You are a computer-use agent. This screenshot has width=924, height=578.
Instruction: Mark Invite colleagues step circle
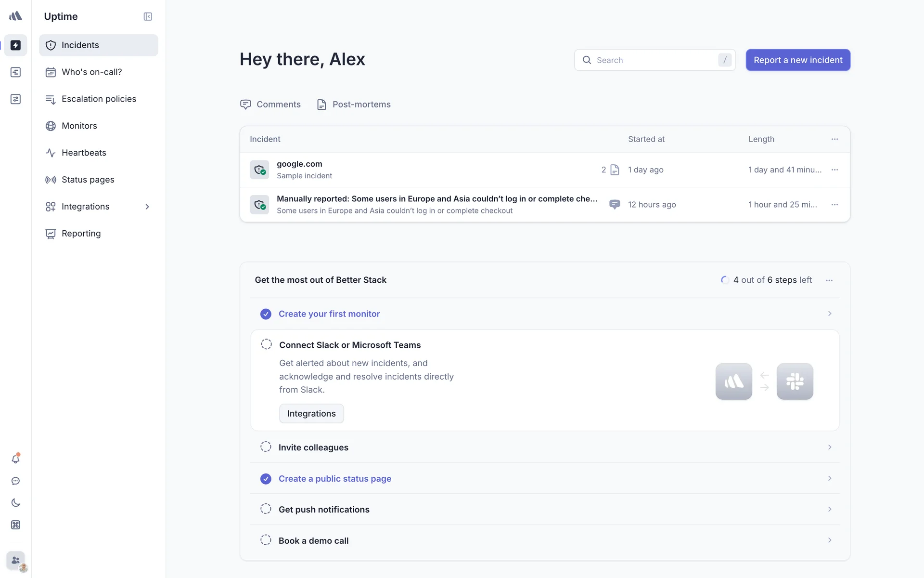point(266,447)
